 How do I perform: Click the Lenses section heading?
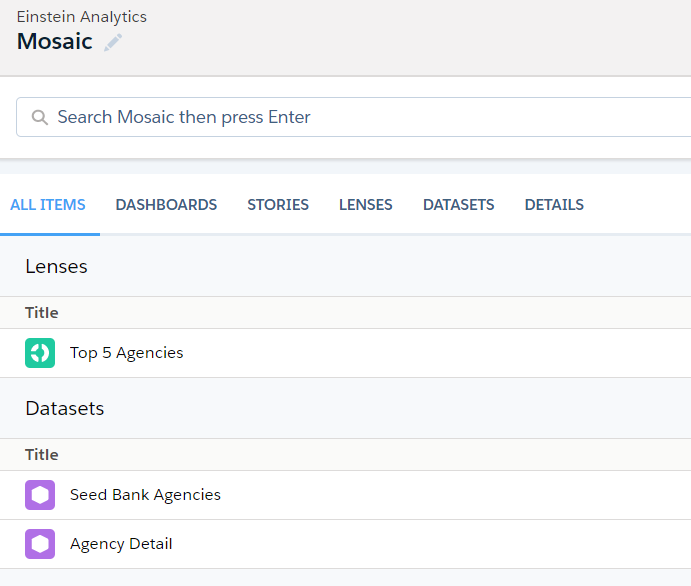coord(56,267)
